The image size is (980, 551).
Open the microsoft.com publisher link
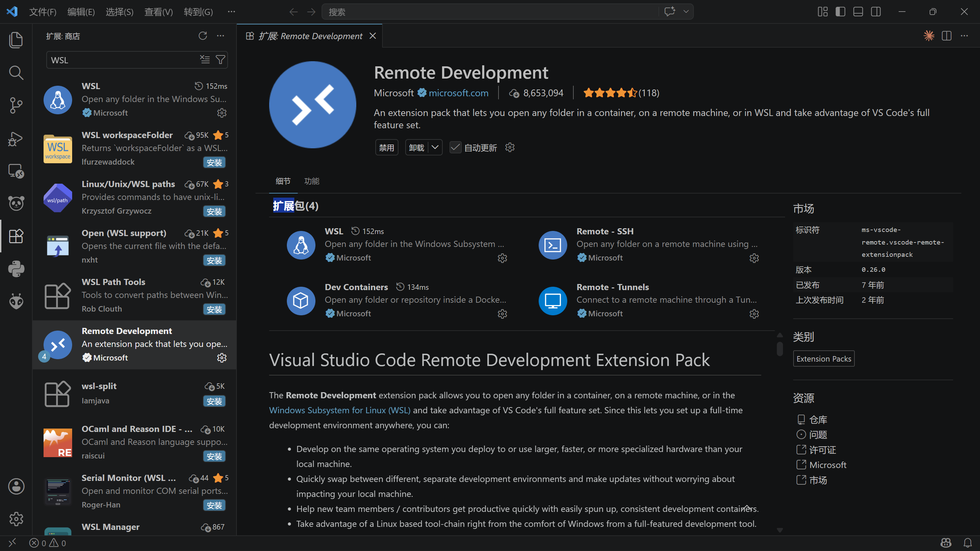[458, 93]
